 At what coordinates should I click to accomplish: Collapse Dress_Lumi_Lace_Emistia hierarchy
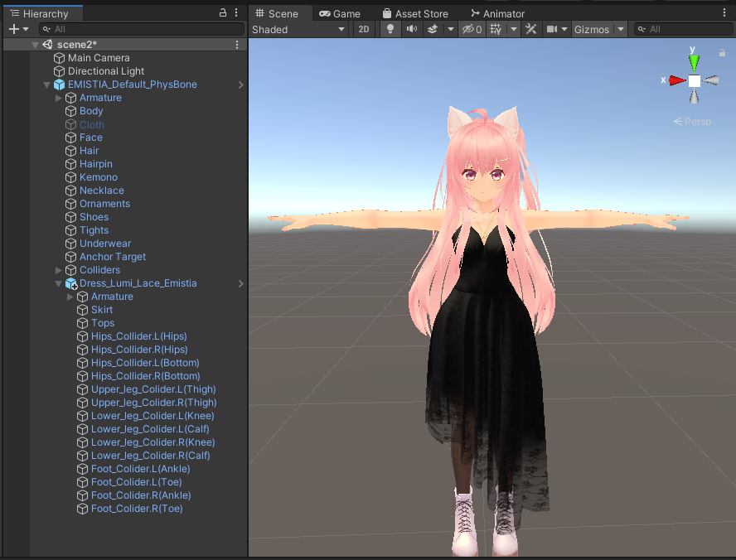click(x=59, y=283)
